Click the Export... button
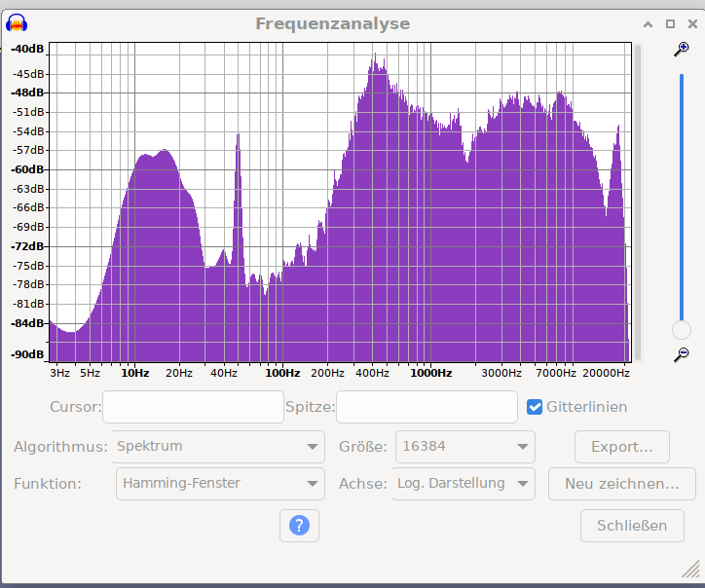Viewport: 705px width, 588px height. 622,447
